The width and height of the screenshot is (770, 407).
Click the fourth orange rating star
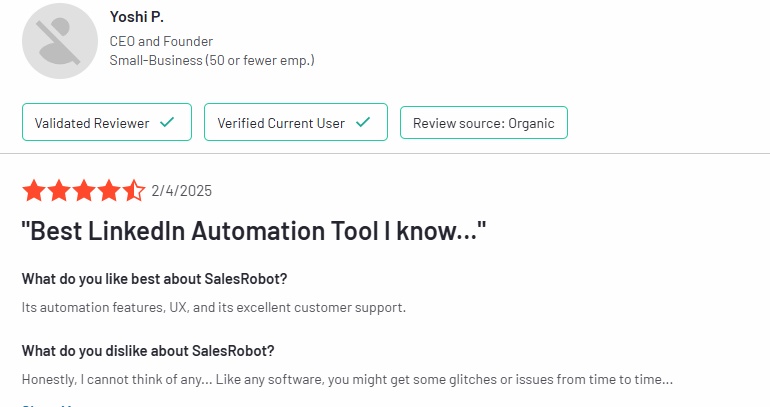pos(109,190)
